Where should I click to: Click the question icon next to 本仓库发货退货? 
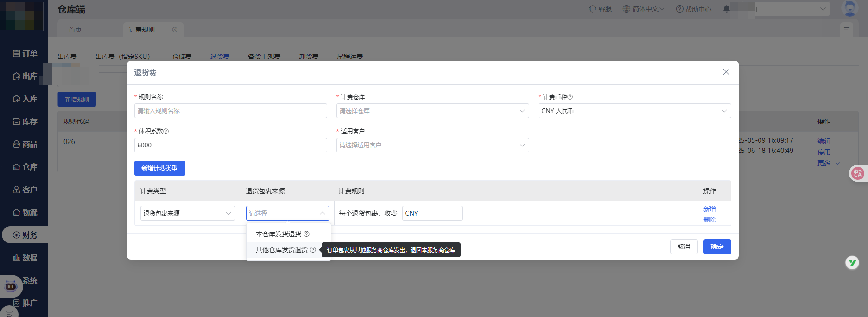[306, 234]
